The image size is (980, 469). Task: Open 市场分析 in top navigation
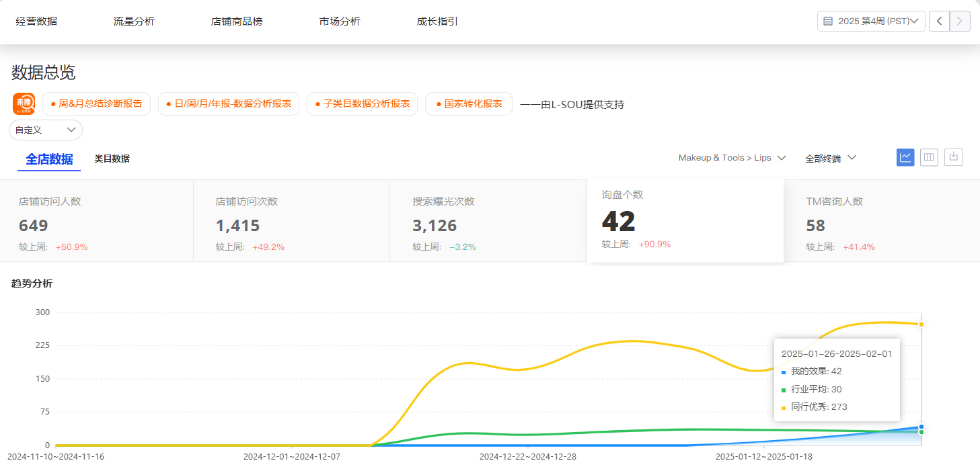pyautogui.click(x=340, y=22)
